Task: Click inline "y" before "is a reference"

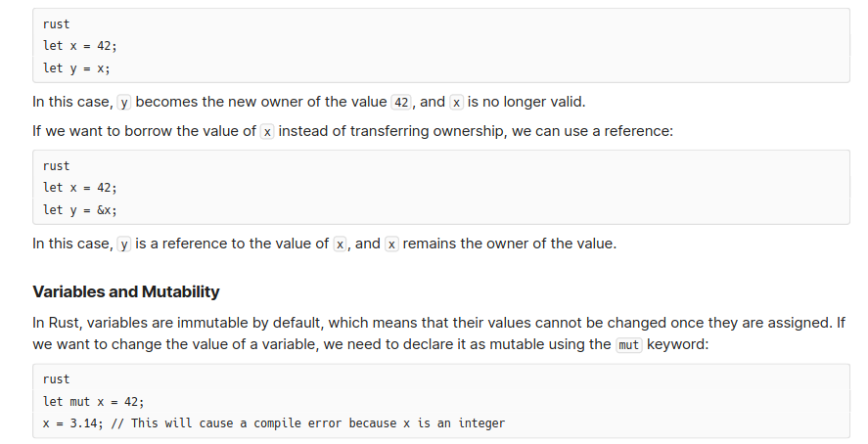Action: point(124,244)
